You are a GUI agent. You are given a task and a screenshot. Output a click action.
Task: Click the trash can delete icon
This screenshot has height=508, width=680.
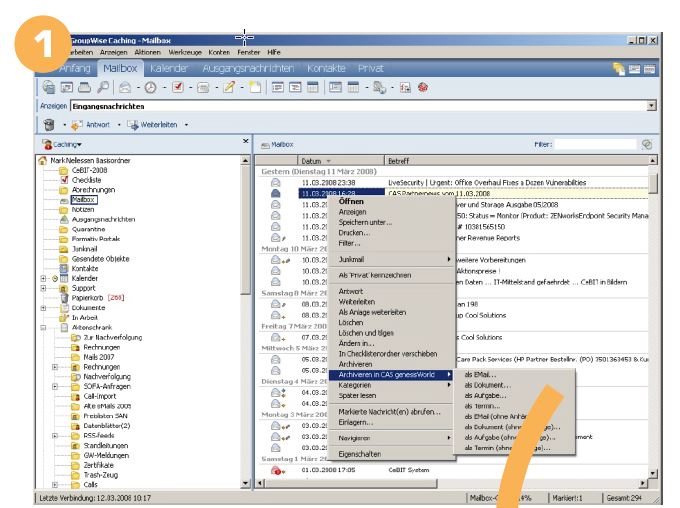49,125
